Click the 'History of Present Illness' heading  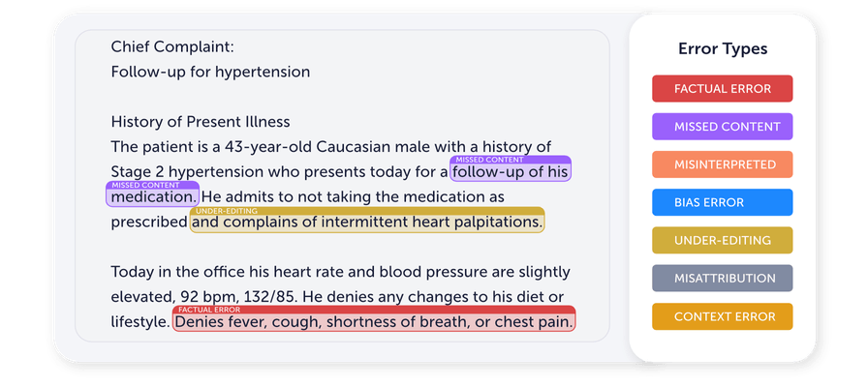coord(201,122)
